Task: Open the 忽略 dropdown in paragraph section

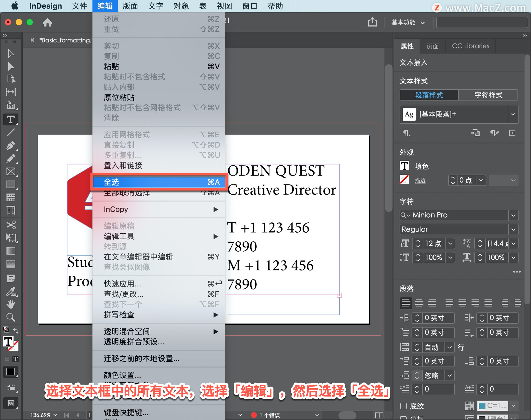Action: point(450,375)
